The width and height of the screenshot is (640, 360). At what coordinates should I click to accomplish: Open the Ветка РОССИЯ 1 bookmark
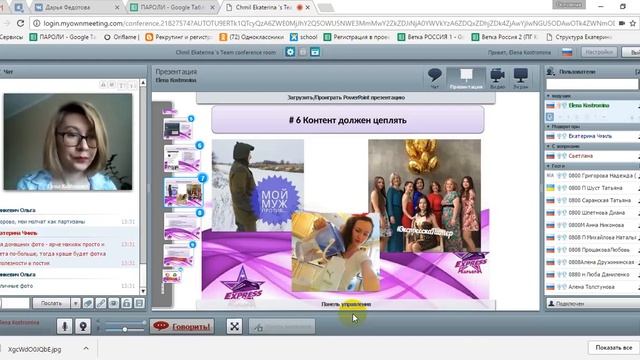[430, 37]
